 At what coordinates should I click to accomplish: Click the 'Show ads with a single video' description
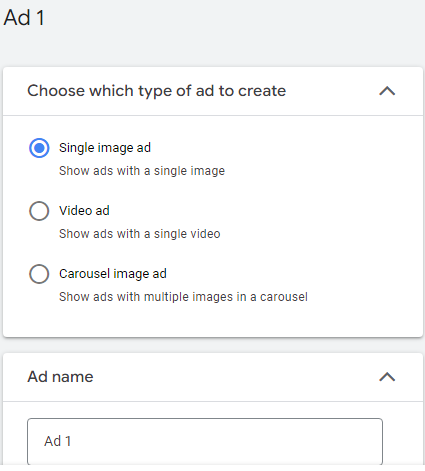(x=139, y=234)
